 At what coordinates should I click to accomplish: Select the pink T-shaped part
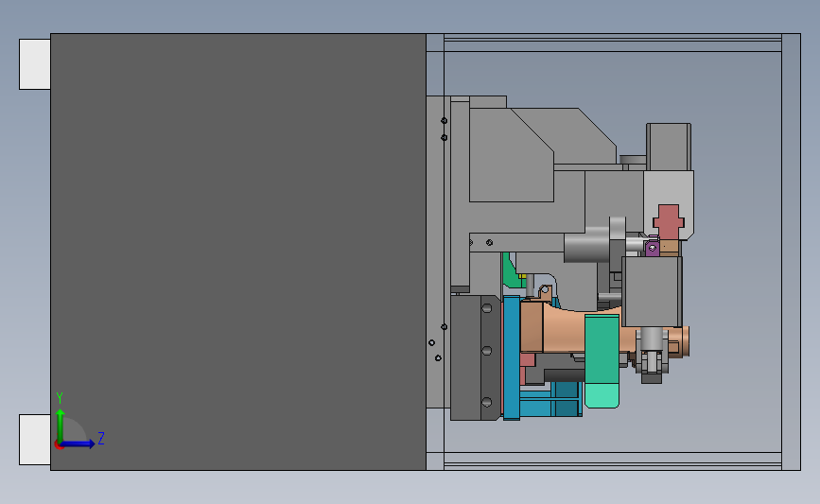tap(669, 222)
